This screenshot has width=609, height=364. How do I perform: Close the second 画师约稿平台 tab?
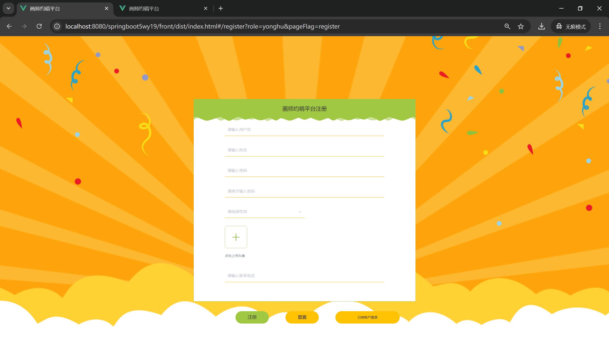[206, 8]
